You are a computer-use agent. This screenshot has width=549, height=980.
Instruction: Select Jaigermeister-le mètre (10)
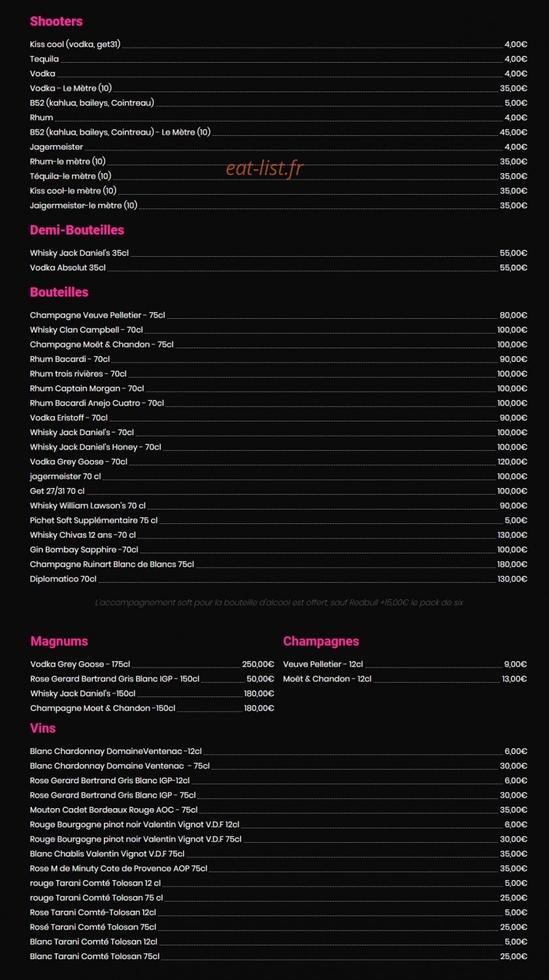click(278, 206)
